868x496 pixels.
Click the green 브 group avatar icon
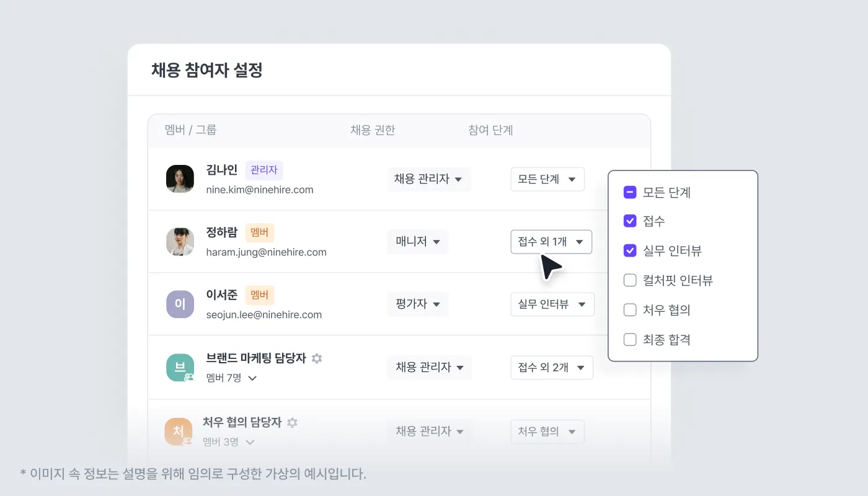[x=180, y=368]
